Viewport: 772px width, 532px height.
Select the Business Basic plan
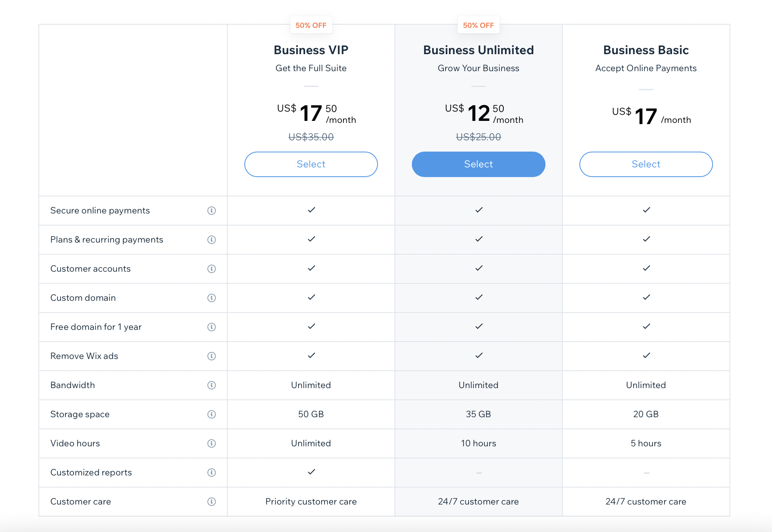pyautogui.click(x=646, y=164)
